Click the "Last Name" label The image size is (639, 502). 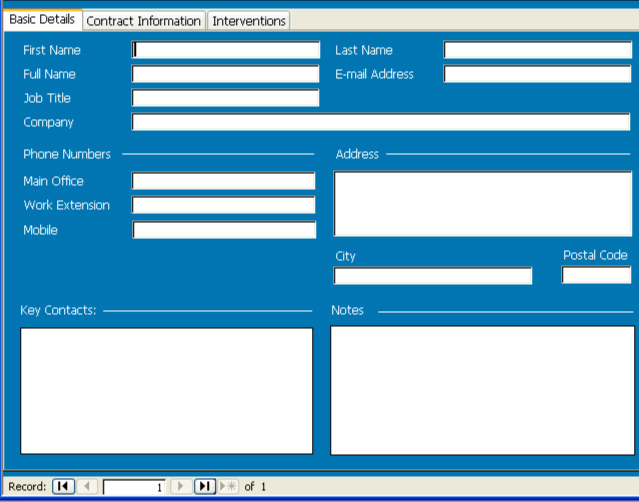click(x=364, y=50)
